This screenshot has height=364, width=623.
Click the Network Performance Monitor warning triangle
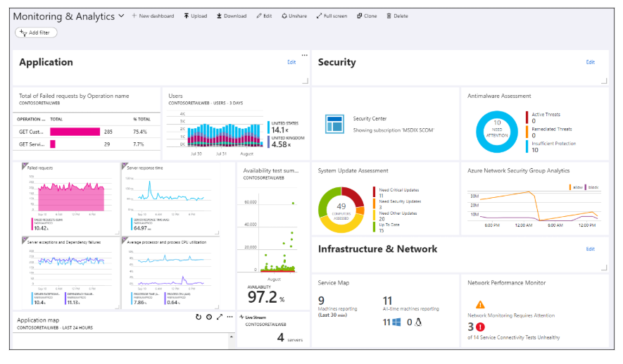[480, 305]
